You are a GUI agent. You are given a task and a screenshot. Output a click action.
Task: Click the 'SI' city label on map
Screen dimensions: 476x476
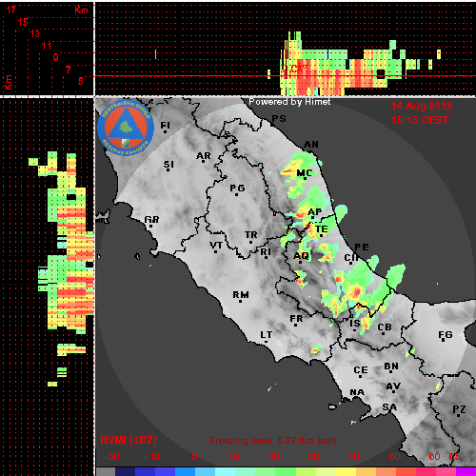169,165
